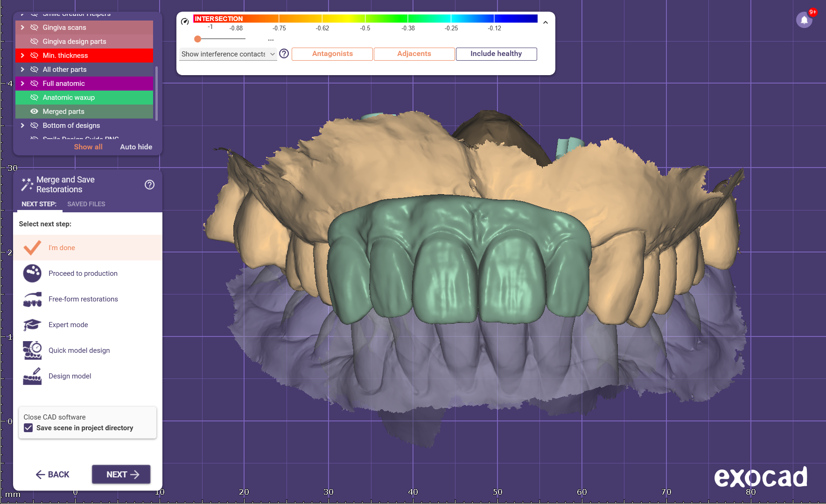Click the Antagonists button

pos(332,54)
